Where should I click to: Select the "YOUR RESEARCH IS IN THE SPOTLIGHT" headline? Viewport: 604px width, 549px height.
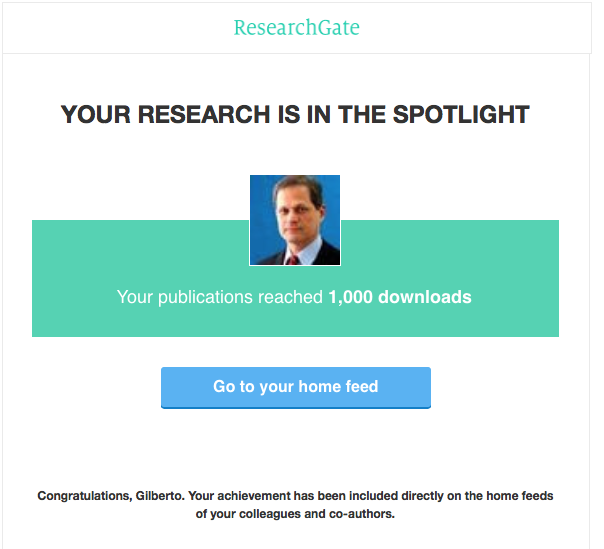click(295, 115)
